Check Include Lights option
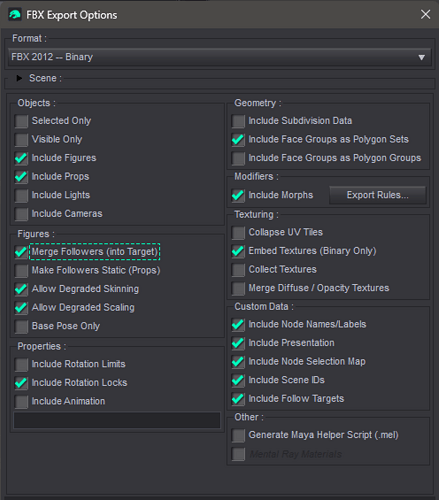Image resolution: width=439 pixels, height=500 pixels. tap(21, 195)
